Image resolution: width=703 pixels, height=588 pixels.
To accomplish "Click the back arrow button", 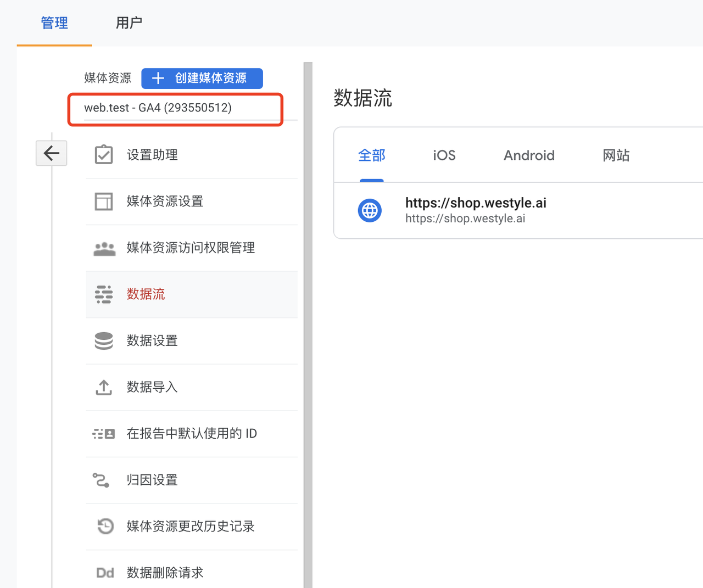I will 52,153.
